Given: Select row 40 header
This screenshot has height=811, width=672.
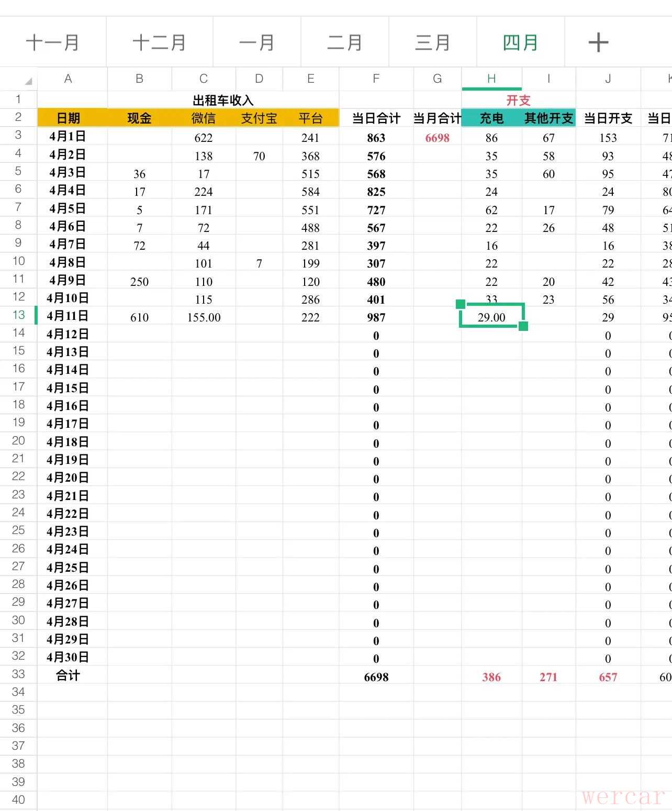Looking at the screenshot, I should 18,799.
